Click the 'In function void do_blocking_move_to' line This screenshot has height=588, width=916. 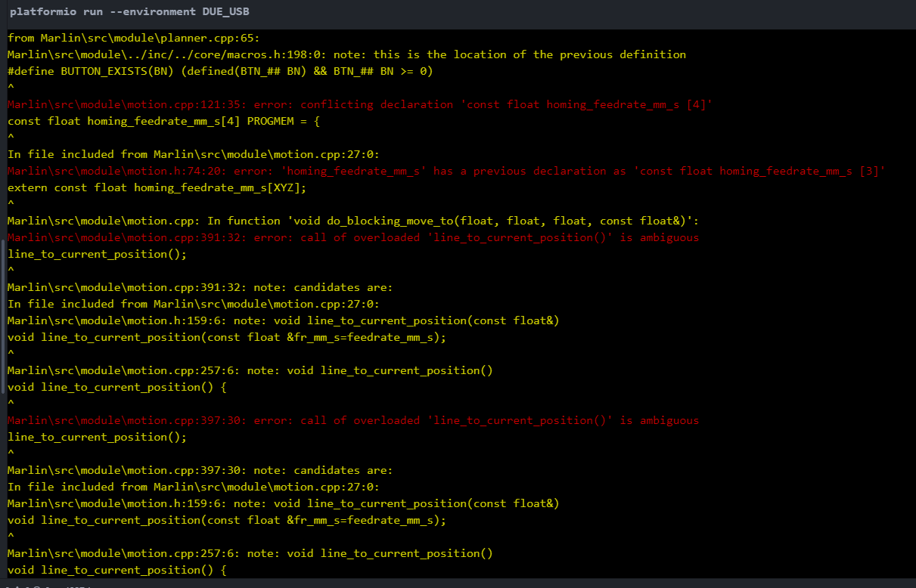[353, 221]
